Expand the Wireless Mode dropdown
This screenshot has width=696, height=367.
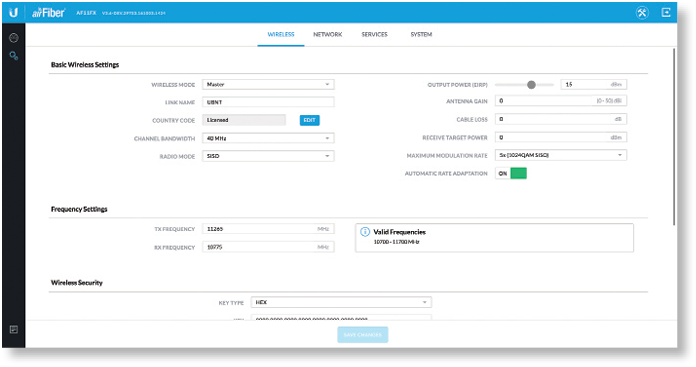click(268, 84)
